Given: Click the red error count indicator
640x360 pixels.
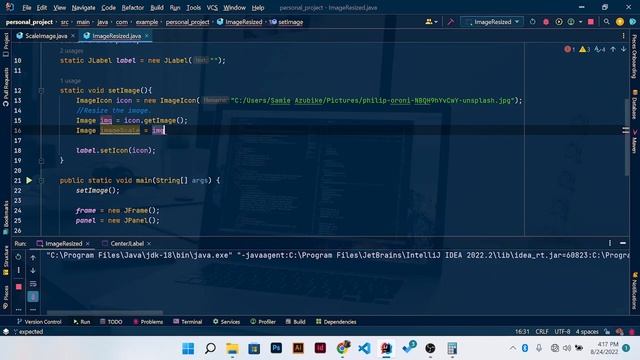Looking at the screenshot, I should tap(569, 49).
